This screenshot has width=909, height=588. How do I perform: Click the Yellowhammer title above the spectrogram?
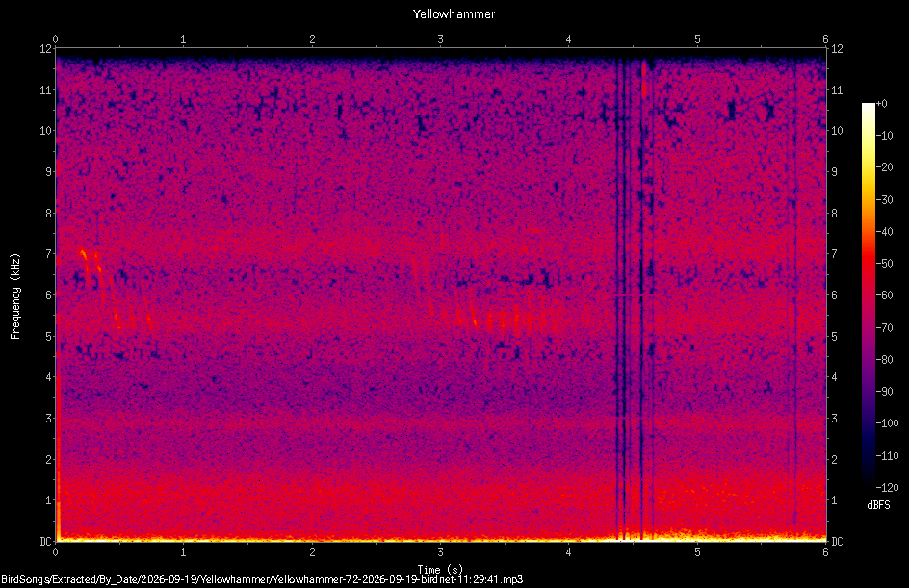[x=454, y=13]
